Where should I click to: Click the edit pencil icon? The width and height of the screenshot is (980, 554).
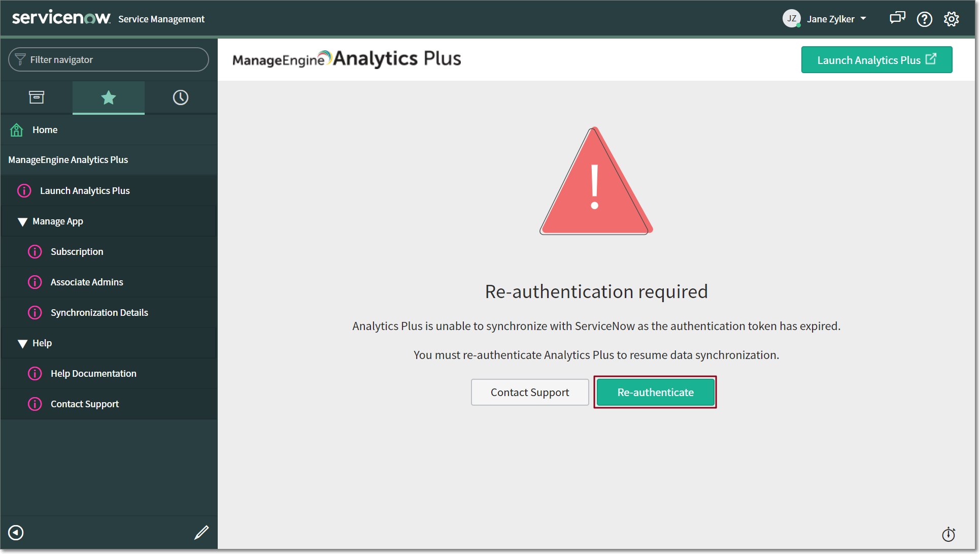pyautogui.click(x=201, y=532)
